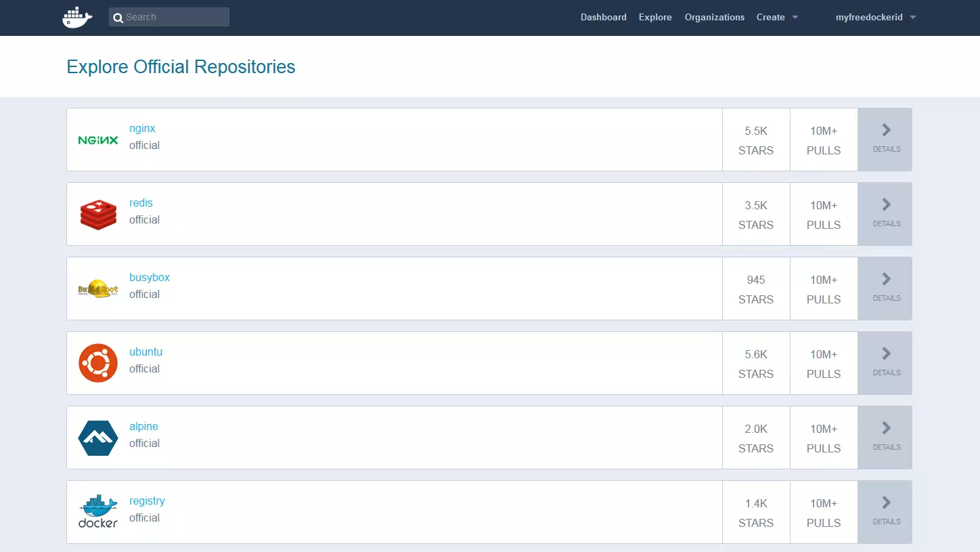Open the Organizations page
Screen dimensions: 980x552
(x=715, y=17)
